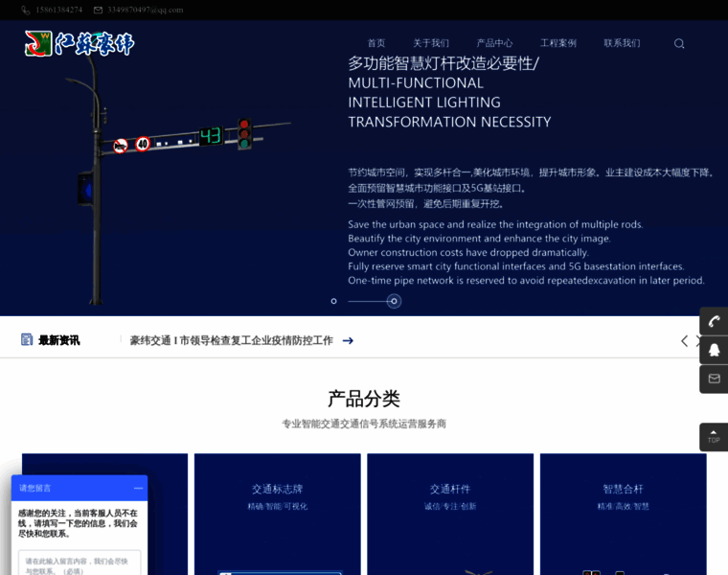
Task: Select the second carousel slide indicator dot
Action: tap(394, 301)
